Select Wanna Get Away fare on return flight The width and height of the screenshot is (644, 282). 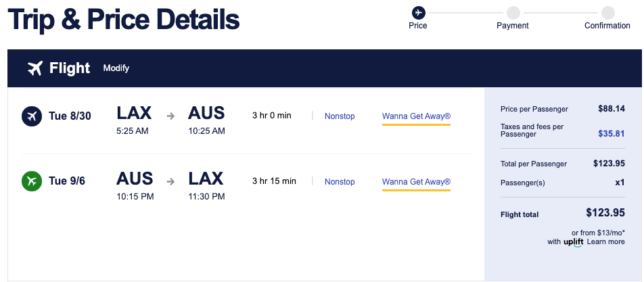416,181
